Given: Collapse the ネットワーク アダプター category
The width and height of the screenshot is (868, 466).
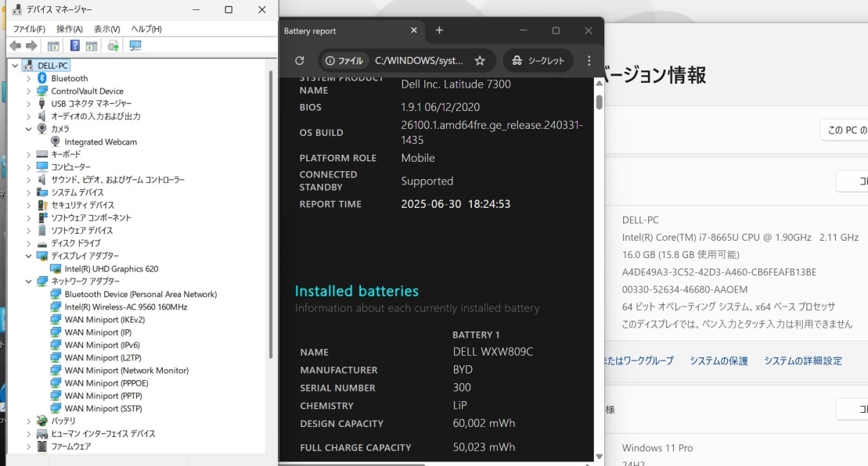Looking at the screenshot, I should [29, 281].
